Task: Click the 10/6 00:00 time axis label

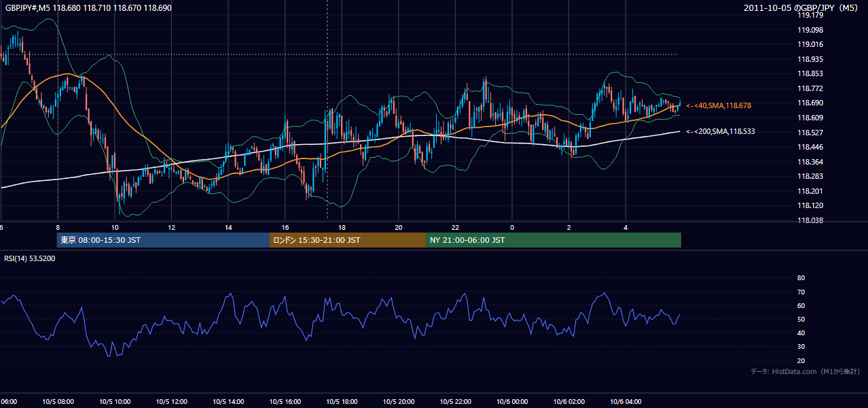Action: (512, 402)
